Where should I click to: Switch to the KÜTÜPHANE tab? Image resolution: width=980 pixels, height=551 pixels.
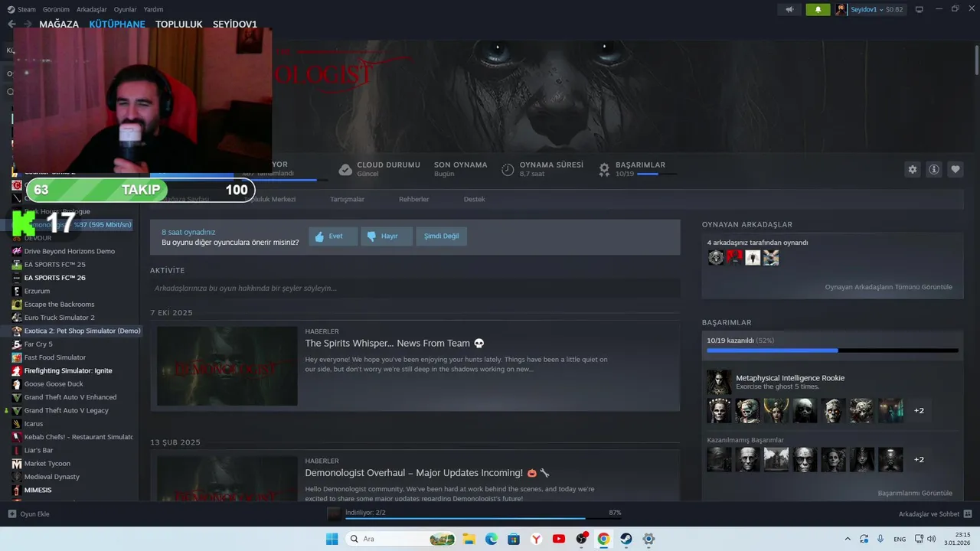point(117,24)
